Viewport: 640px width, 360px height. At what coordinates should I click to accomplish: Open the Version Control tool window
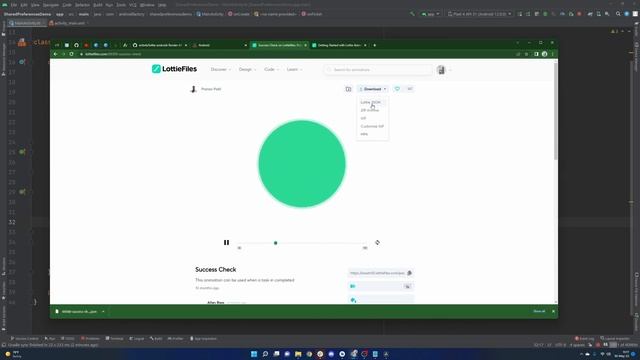pyautogui.click(x=24, y=339)
